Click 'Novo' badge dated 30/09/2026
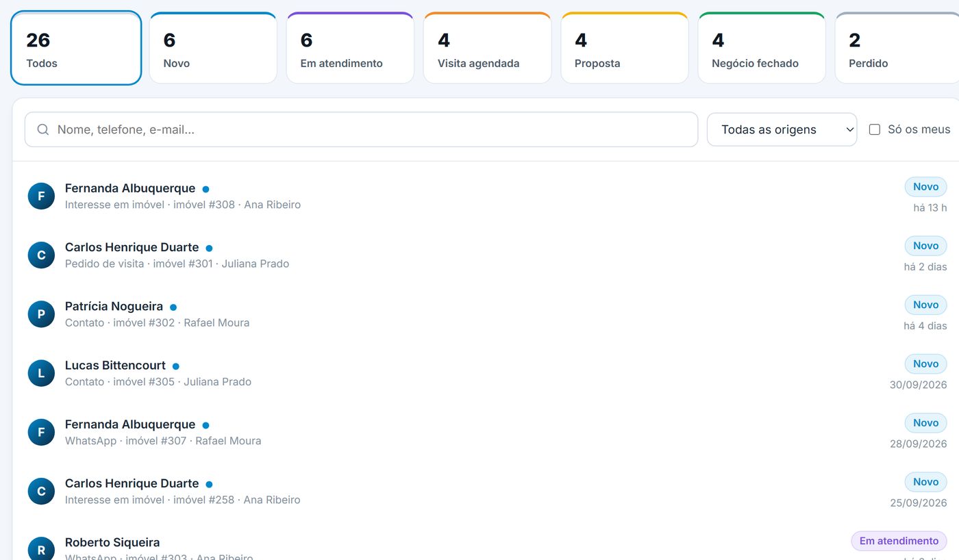Viewport: 959px width, 560px height. click(925, 364)
